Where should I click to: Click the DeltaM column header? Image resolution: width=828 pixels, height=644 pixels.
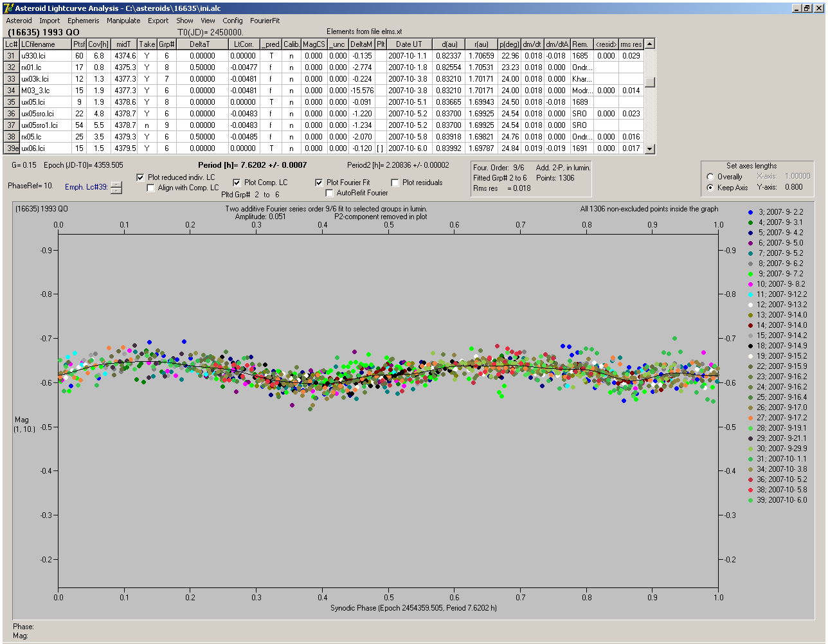(362, 44)
